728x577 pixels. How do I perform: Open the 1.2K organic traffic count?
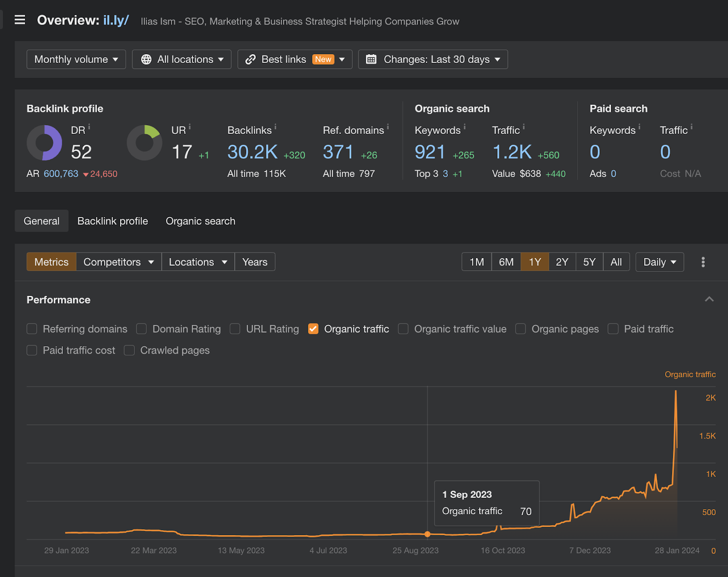tap(512, 152)
